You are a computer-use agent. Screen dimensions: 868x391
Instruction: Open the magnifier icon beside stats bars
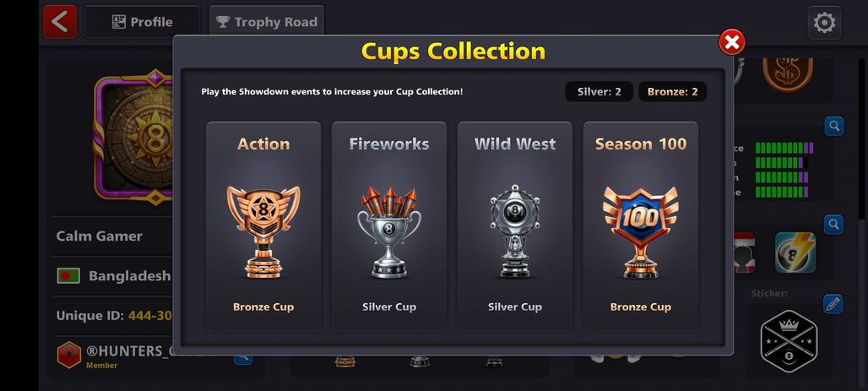point(834,127)
